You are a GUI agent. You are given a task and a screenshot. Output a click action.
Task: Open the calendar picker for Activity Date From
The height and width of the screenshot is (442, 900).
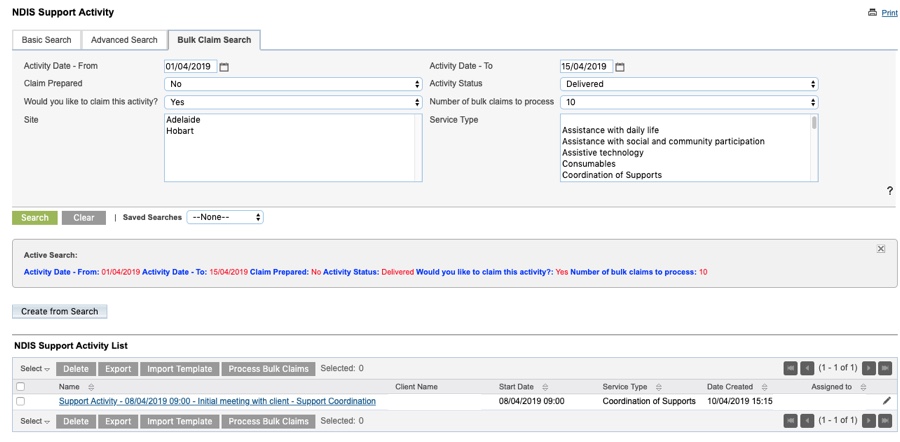[224, 67]
